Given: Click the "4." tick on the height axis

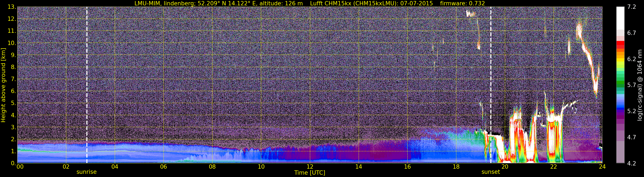Looking at the screenshot, I should (13, 115).
